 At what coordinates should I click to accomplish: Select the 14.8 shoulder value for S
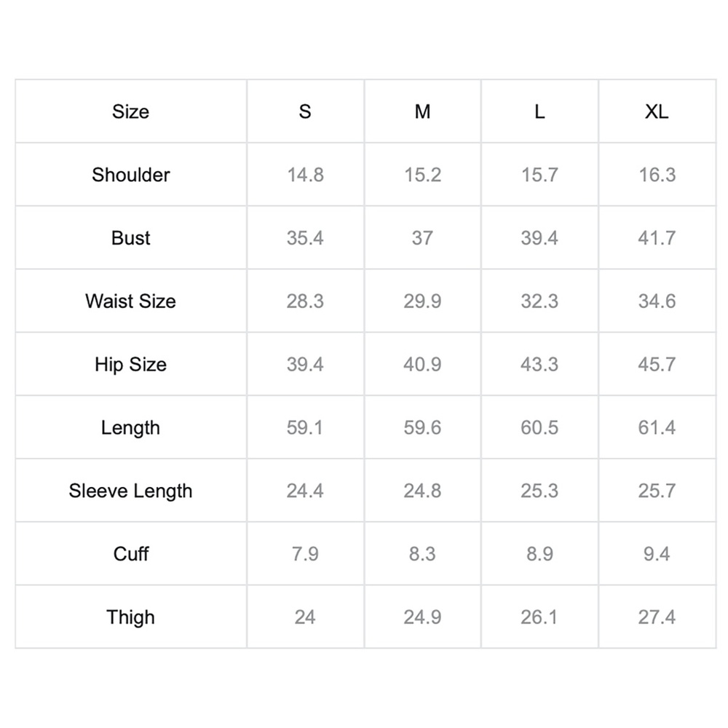[305, 175]
